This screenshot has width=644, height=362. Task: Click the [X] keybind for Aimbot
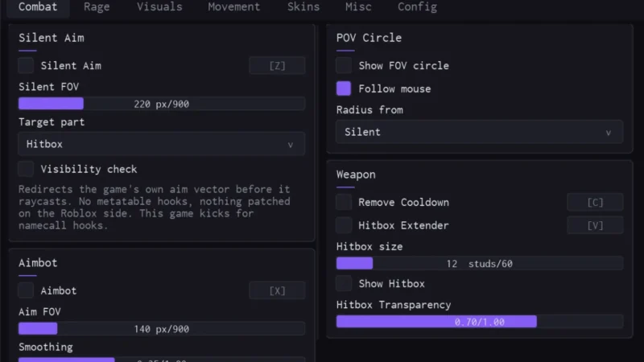pos(277,290)
